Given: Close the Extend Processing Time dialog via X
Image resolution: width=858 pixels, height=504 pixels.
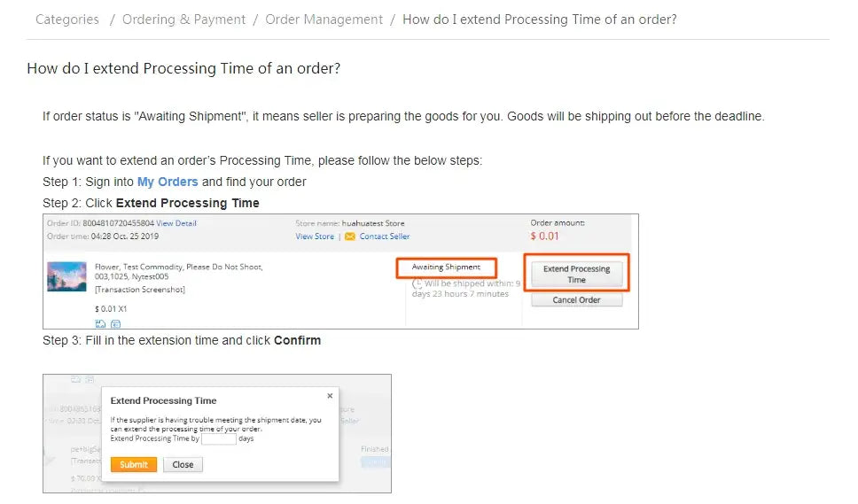Looking at the screenshot, I should (x=330, y=396).
